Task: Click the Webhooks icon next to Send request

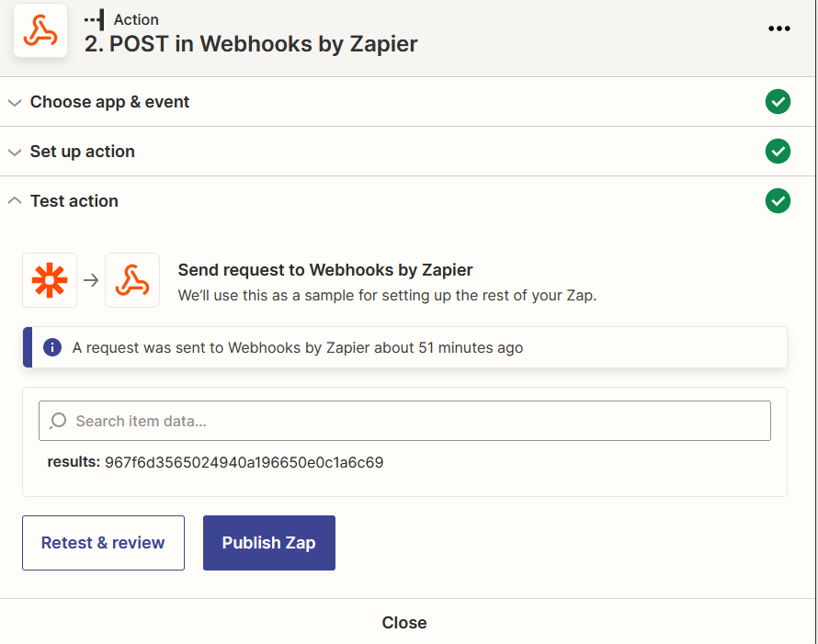Action: point(132,280)
